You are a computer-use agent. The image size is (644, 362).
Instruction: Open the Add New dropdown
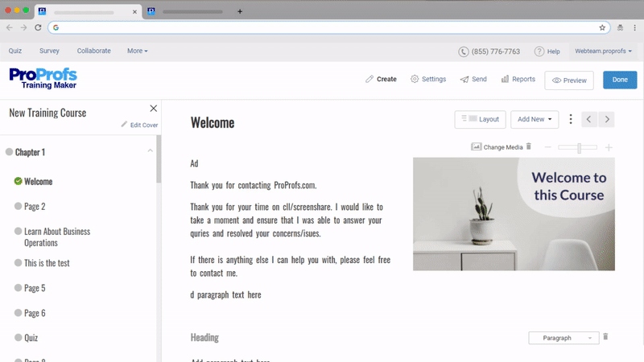tap(535, 119)
